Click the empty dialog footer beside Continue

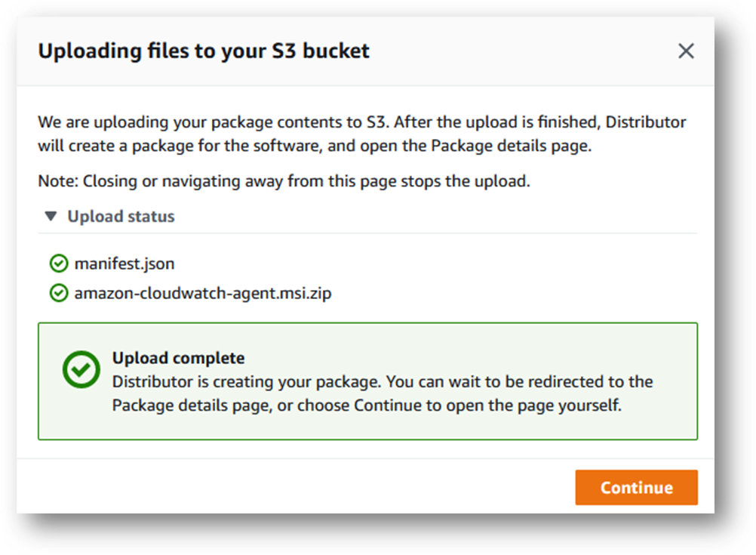[x=294, y=486]
